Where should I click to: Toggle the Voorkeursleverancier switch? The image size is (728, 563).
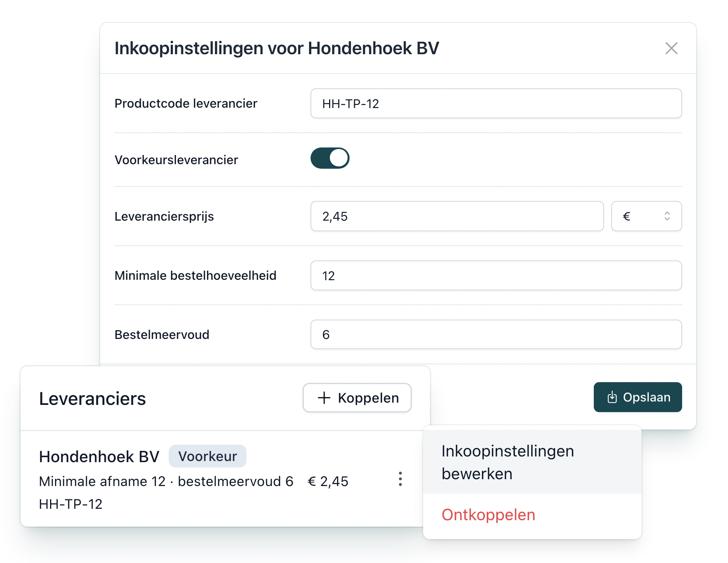[330, 158]
